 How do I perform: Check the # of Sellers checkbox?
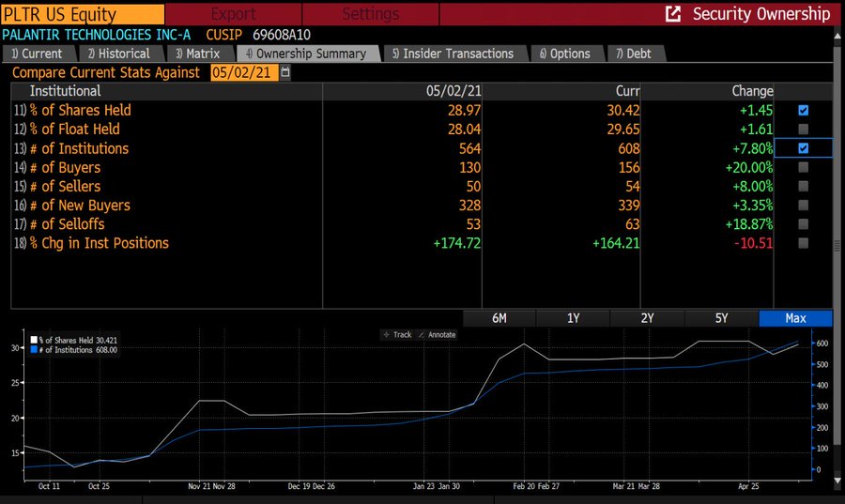[x=803, y=187]
